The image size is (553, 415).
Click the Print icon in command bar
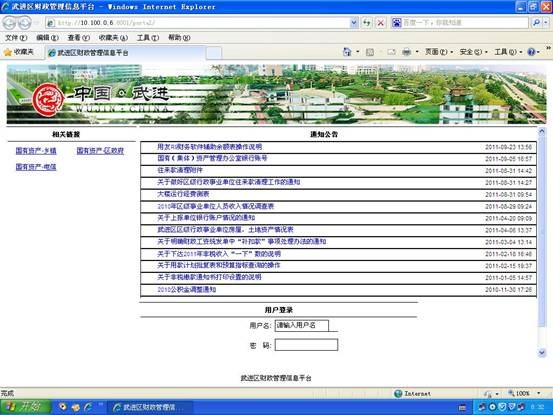coord(407,52)
